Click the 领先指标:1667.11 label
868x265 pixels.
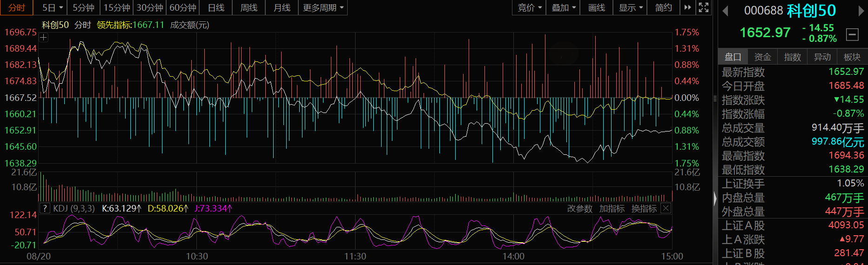point(130,25)
